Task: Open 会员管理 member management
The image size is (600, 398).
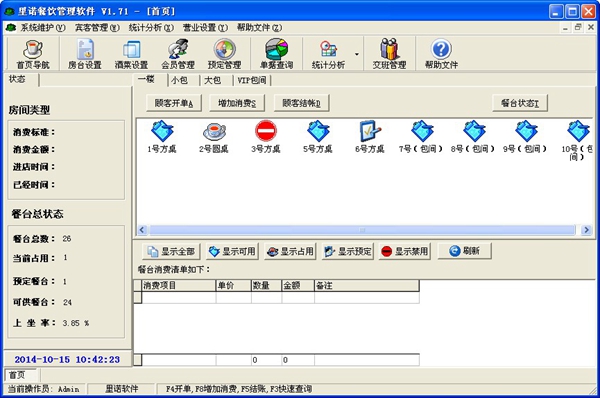Action: click(178, 54)
